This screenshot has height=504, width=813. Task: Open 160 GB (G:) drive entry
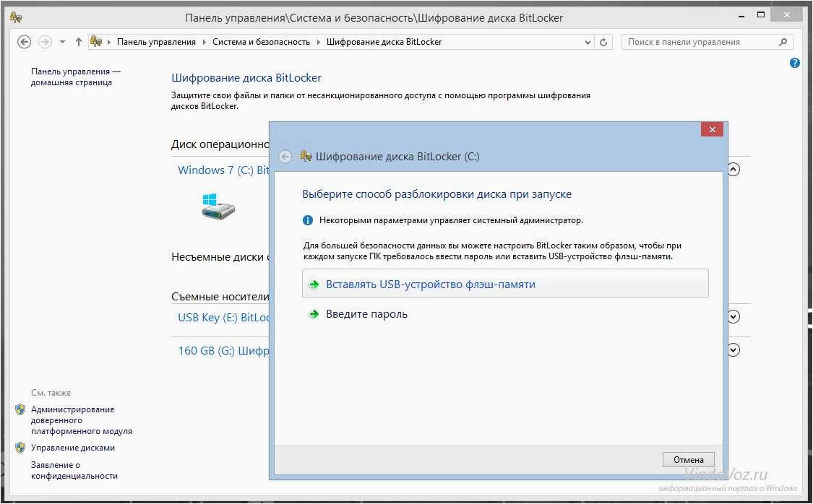click(223, 351)
